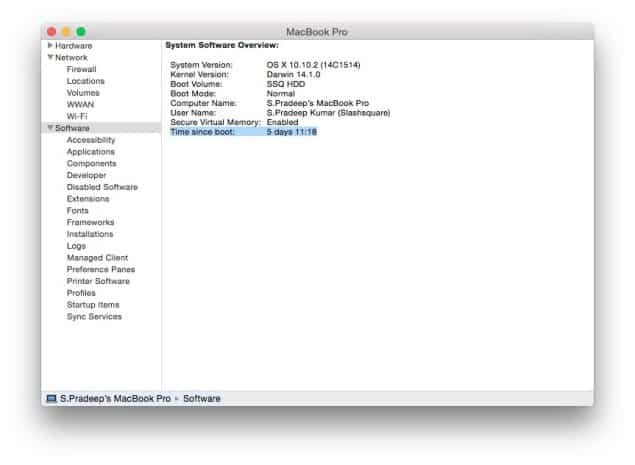Click Software in the bottom path bar
Image resolution: width=635 pixels, height=465 pixels.
pyautogui.click(x=202, y=399)
